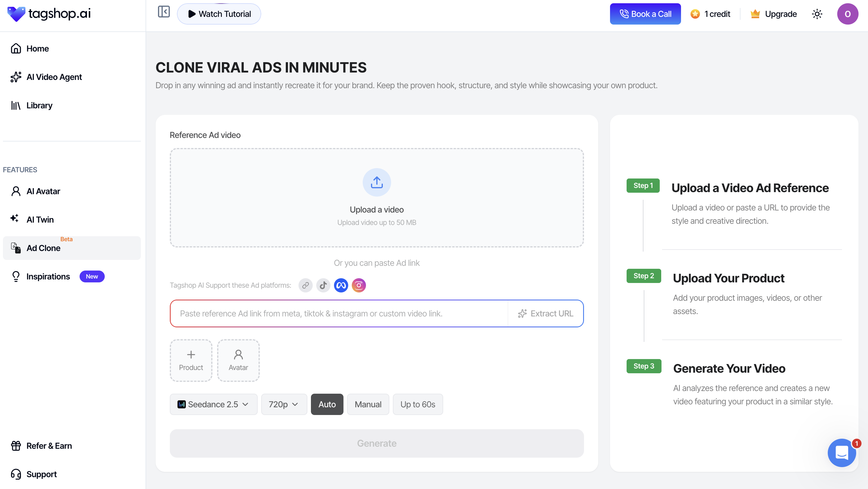Click the Upload a video drop zone

coord(377,198)
